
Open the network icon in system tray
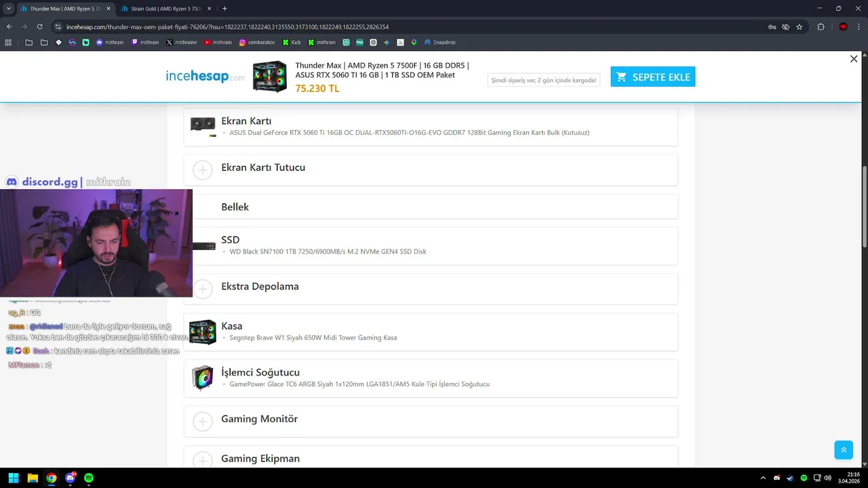(x=817, y=478)
